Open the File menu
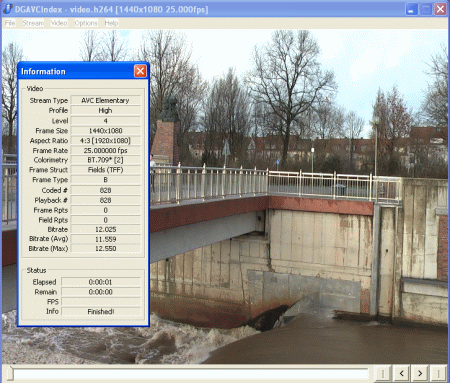Image resolution: width=450 pixels, height=383 pixels. (x=10, y=23)
